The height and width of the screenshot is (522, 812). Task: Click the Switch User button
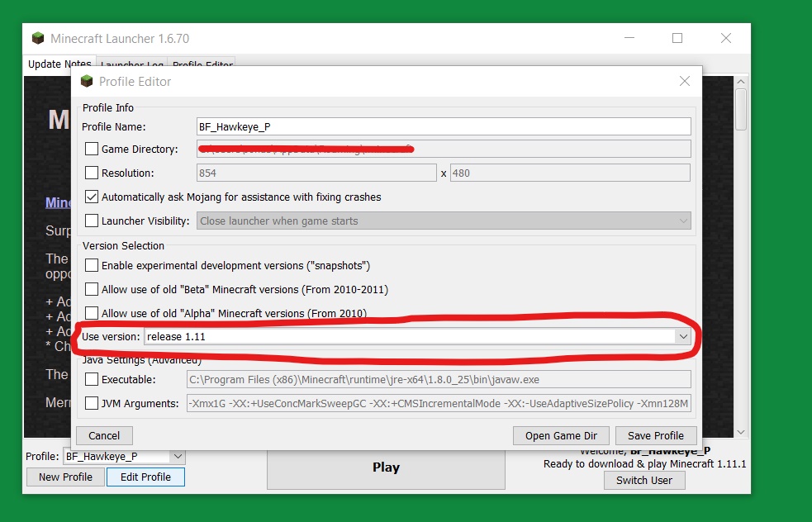(644, 480)
